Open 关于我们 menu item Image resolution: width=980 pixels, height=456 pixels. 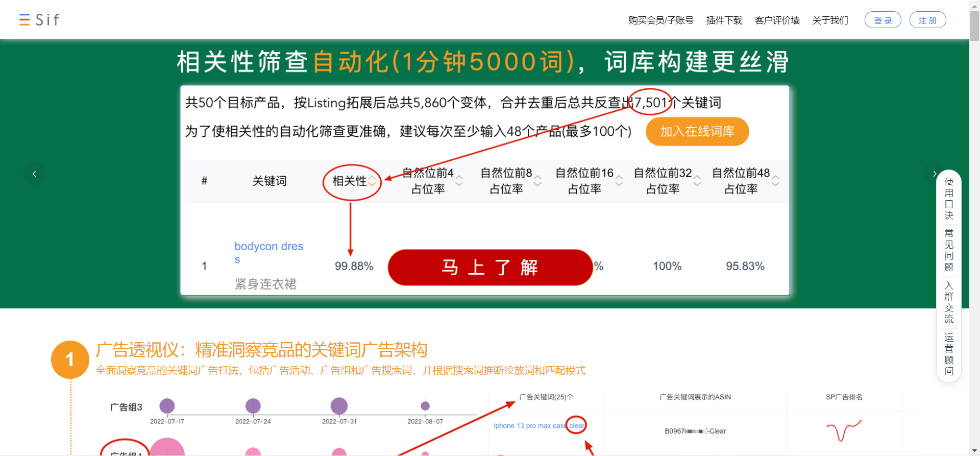click(x=830, y=20)
